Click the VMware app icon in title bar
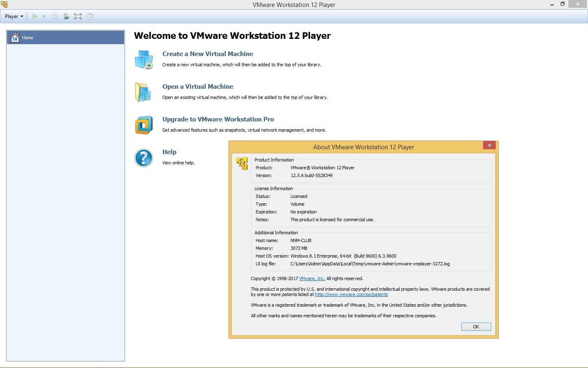This screenshot has width=588, height=368. 4,4
